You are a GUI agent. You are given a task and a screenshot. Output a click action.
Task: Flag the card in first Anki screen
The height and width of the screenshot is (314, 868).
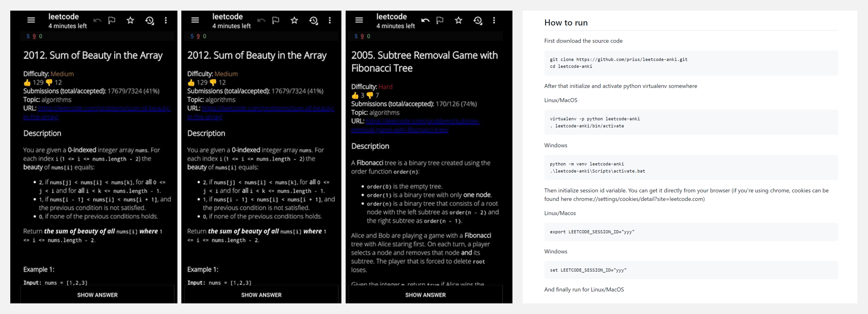pos(112,21)
